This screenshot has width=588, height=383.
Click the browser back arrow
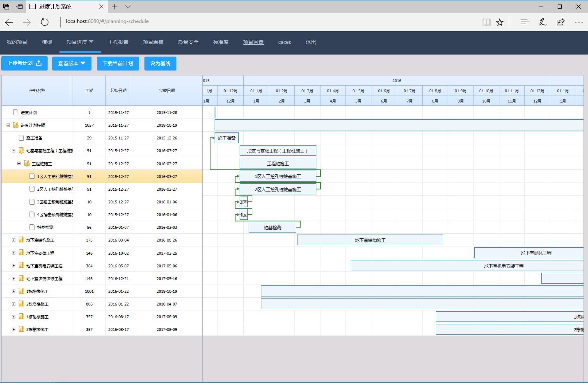(9, 22)
